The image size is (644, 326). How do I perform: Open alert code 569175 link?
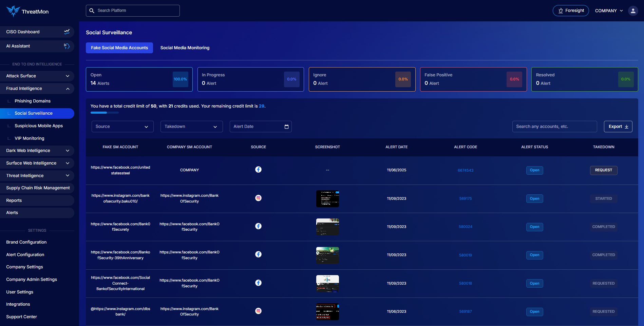click(x=466, y=198)
